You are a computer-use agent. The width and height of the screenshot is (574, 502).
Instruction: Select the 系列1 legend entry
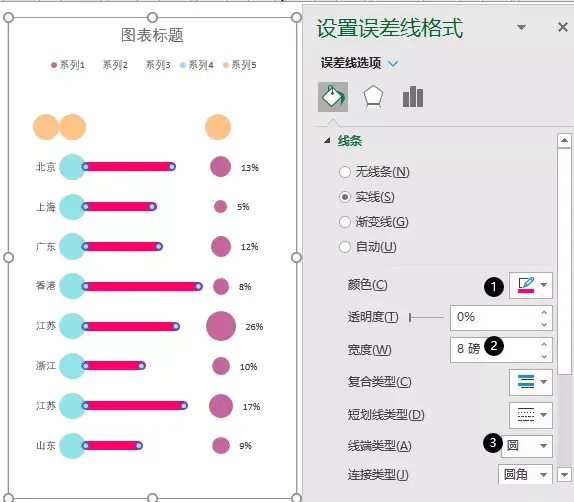point(68,65)
